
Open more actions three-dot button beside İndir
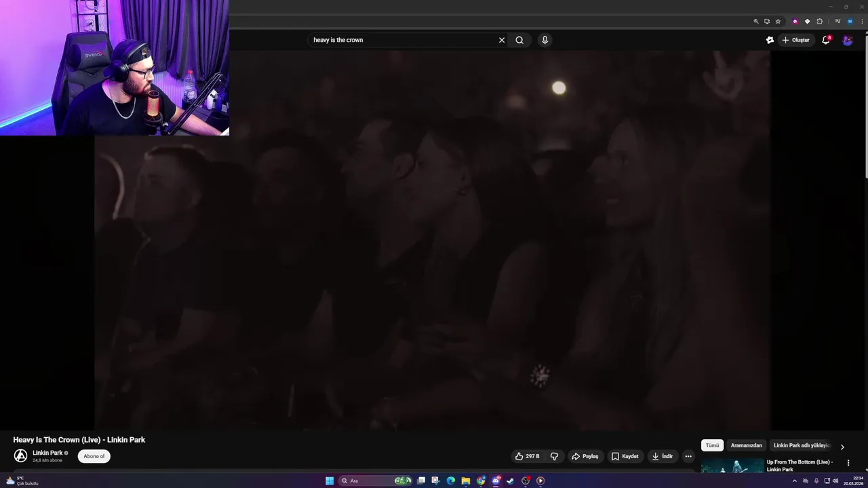688,456
